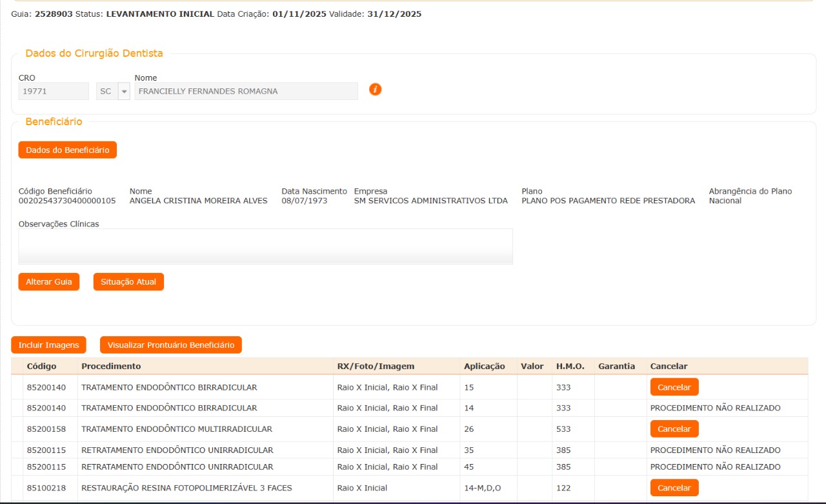Click the dentist Nome text field
826x504 pixels.
pos(246,92)
